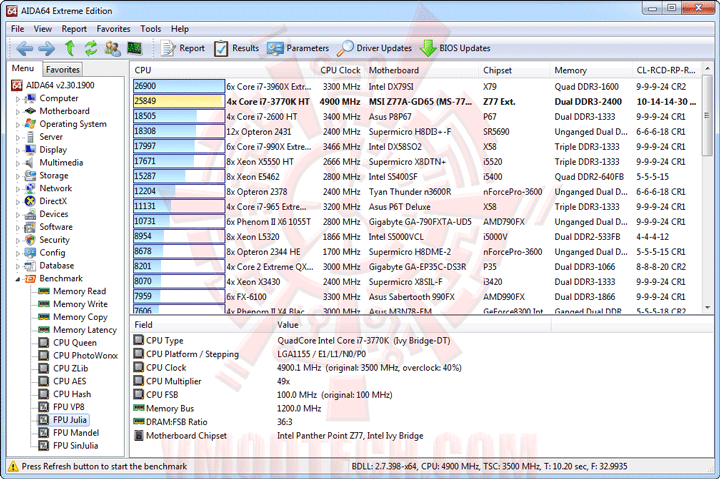Open the Report toolbar button

coord(182,48)
